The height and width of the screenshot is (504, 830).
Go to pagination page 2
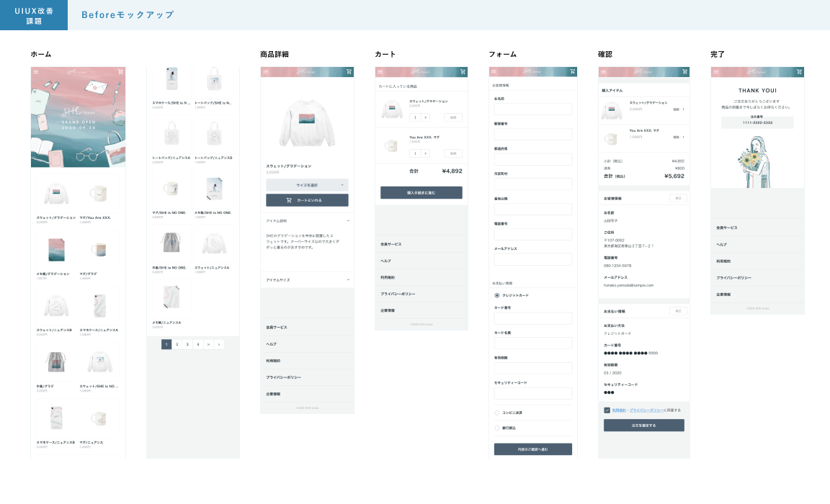(177, 344)
